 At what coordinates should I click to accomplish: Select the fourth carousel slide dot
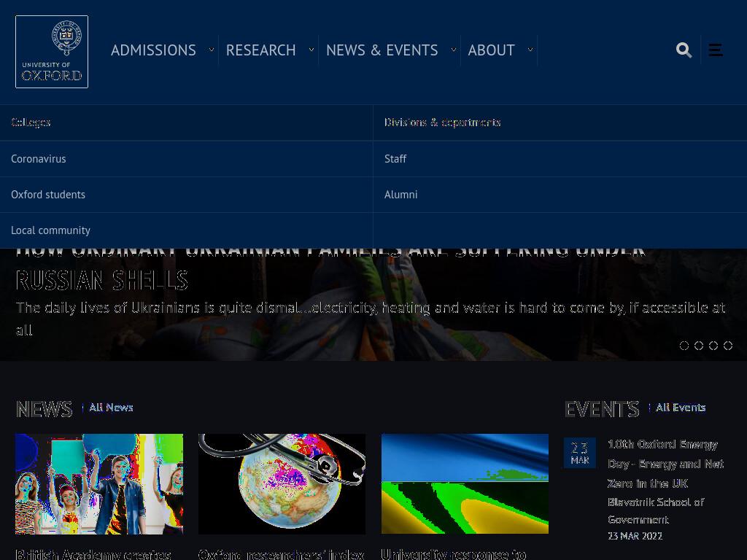pyautogui.click(x=728, y=346)
